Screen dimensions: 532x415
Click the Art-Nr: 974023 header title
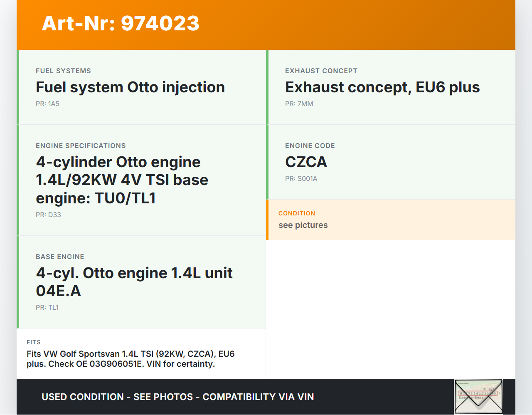click(x=121, y=23)
